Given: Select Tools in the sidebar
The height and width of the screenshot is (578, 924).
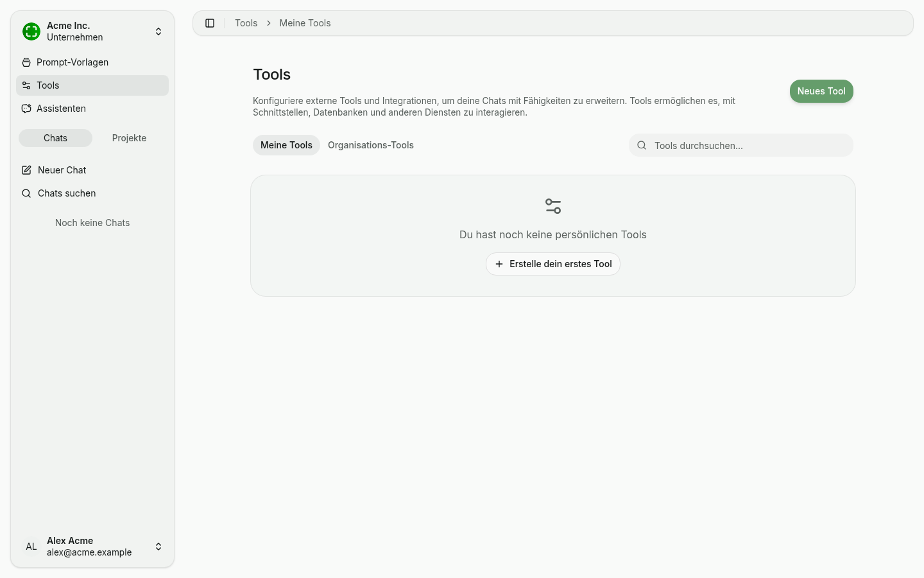Looking at the screenshot, I should coord(92,85).
